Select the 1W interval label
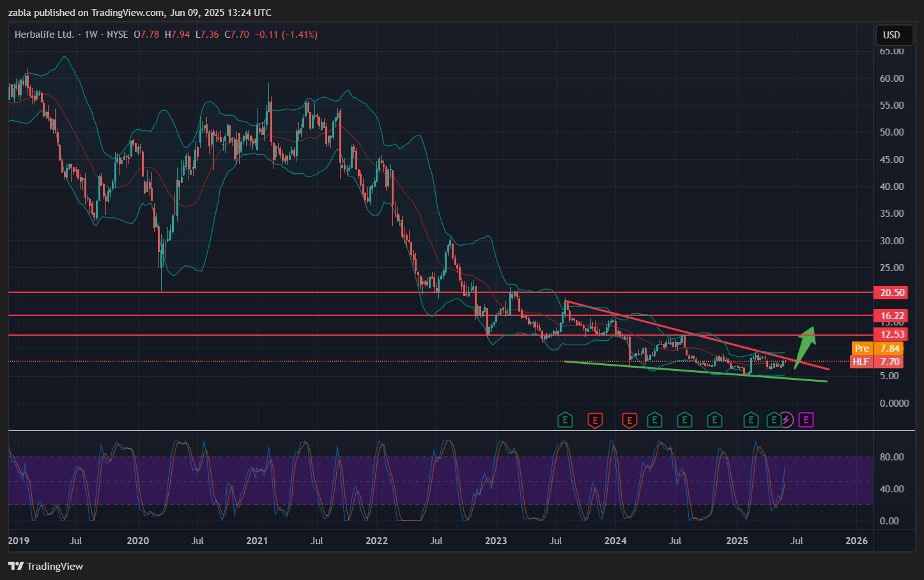The image size is (924, 580). (x=91, y=35)
